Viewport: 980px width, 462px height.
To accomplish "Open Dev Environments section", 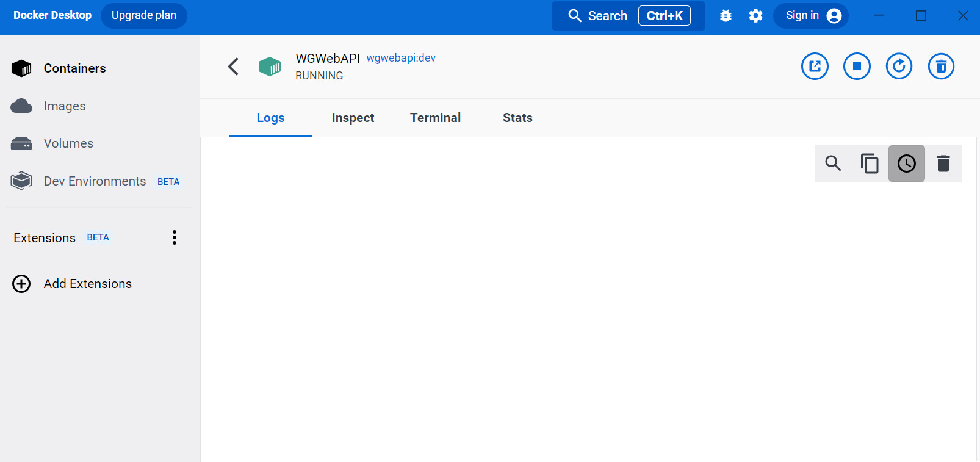I will [x=95, y=181].
